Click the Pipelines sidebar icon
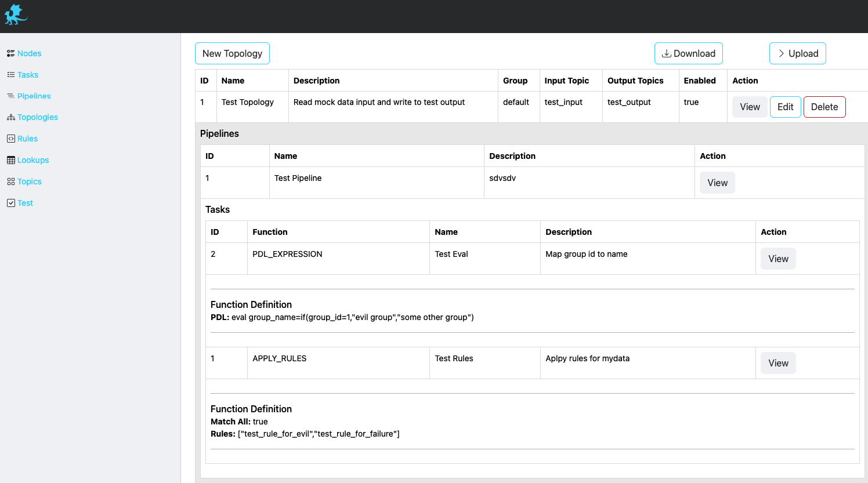Screen dimensions: 868x483 tap(10, 96)
